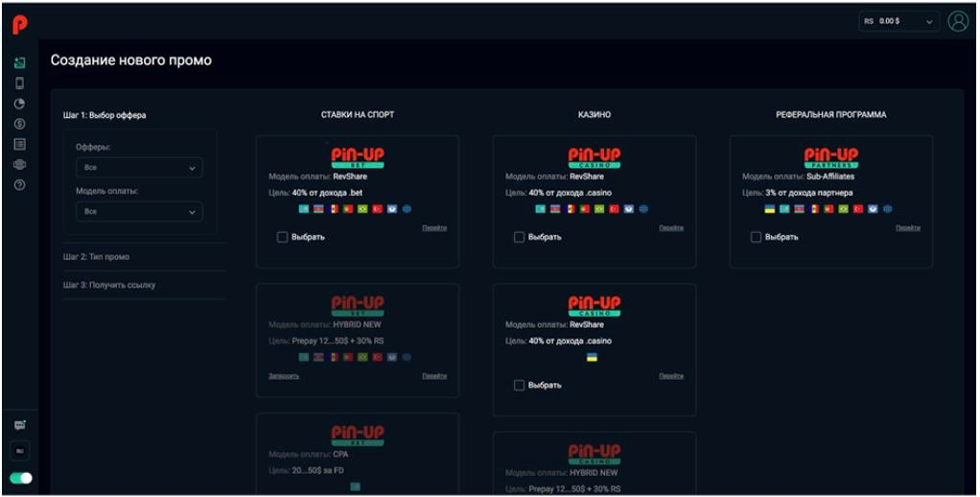Collapse Шаг 1: Выбор оффера
980x497 pixels.
(x=105, y=115)
